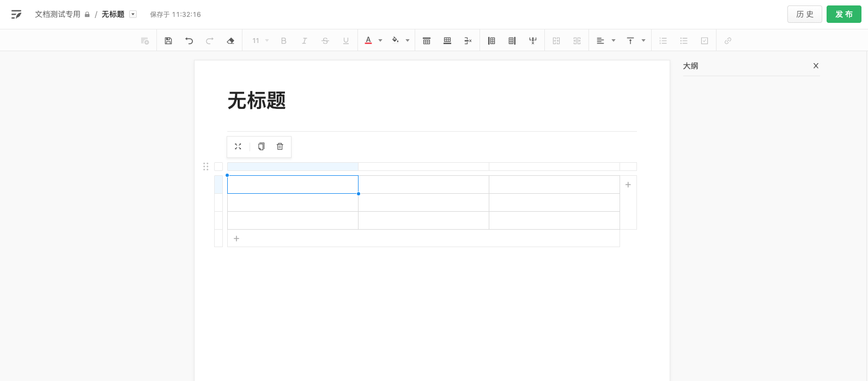
Task: Click the delete column toolbar icon
Action: tap(533, 41)
